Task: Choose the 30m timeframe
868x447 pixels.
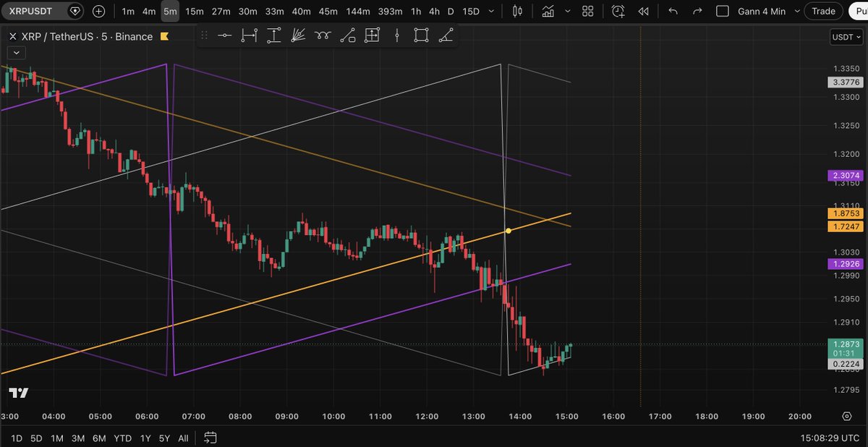Action: coord(248,11)
